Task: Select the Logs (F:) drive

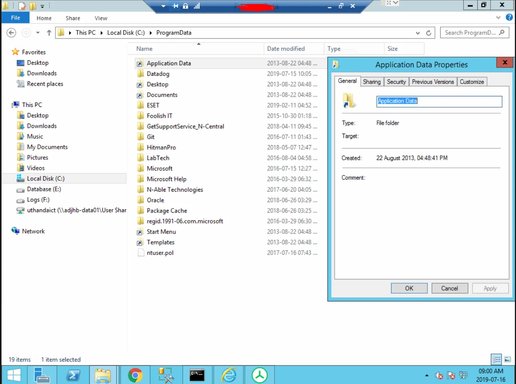Action: click(38, 200)
